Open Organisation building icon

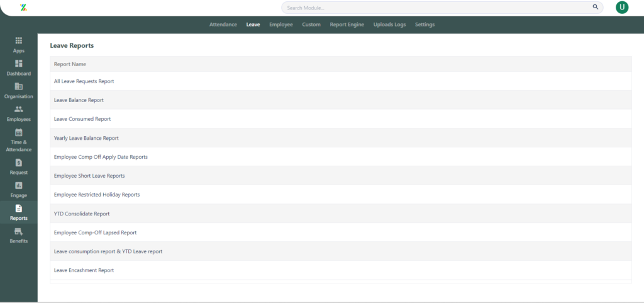click(x=18, y=86)
